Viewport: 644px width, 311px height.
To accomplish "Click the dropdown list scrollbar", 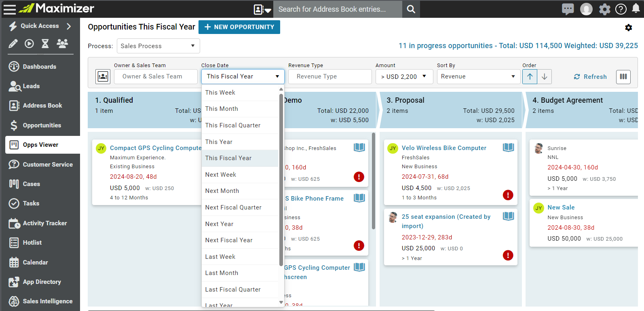I will pyautogui.click(x=281, y=180).
